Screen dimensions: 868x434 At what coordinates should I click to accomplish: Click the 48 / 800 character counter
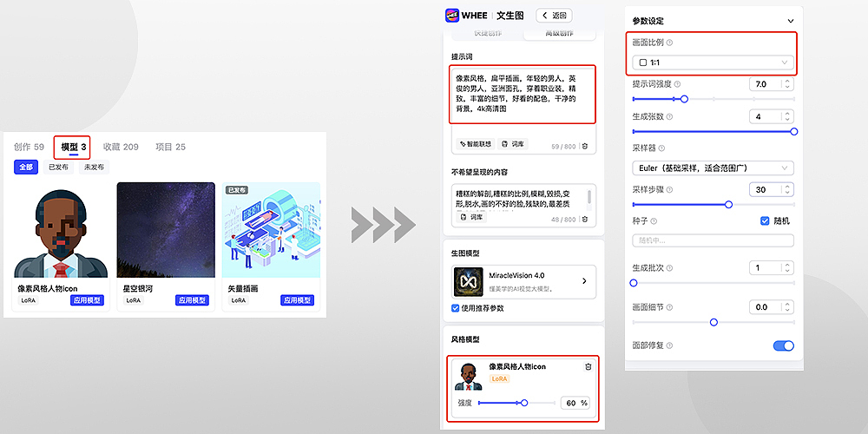pos(563,220)
